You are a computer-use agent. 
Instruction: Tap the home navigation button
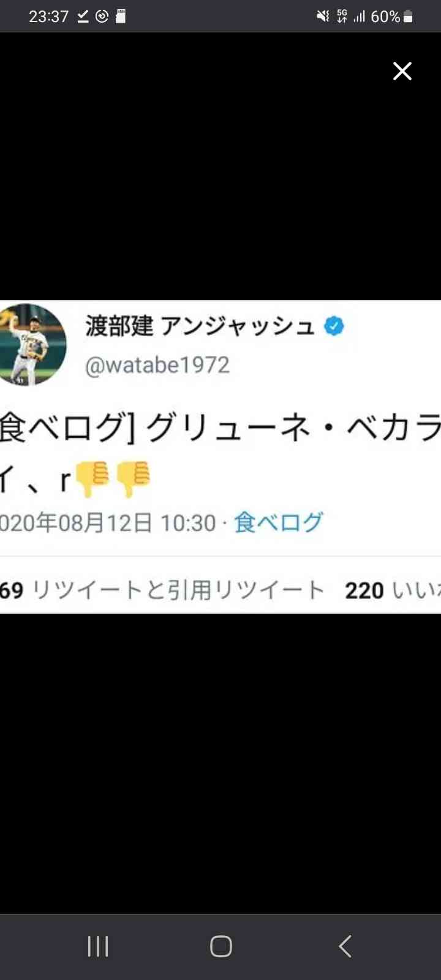coord(221,946)
